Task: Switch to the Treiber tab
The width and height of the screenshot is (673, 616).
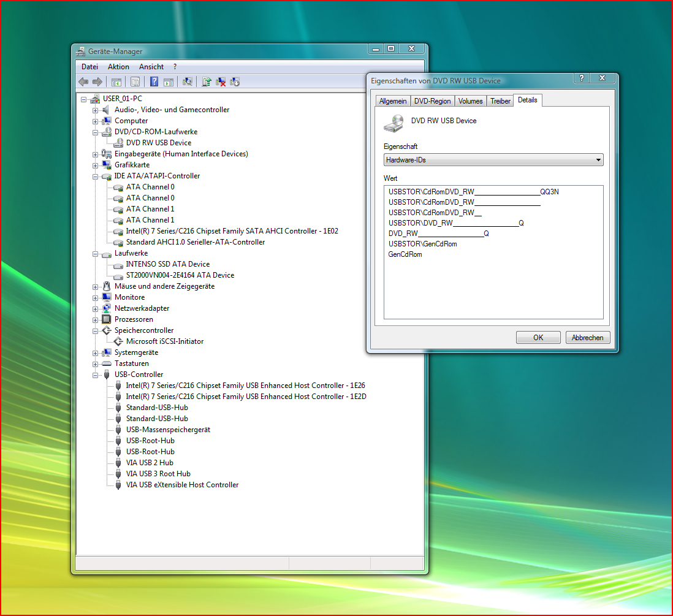Action: (500, 101)
